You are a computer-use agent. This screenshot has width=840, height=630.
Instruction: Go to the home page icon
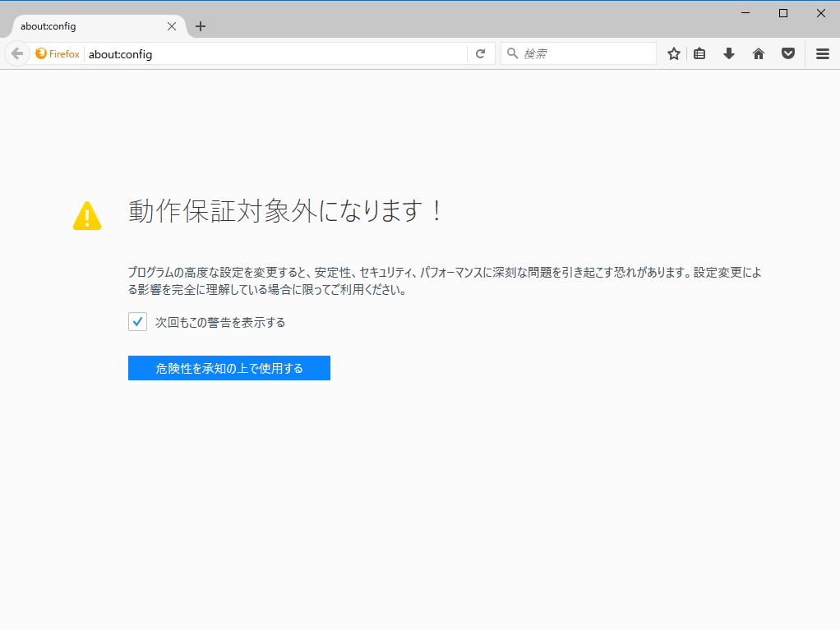click(x=758, y=53)
